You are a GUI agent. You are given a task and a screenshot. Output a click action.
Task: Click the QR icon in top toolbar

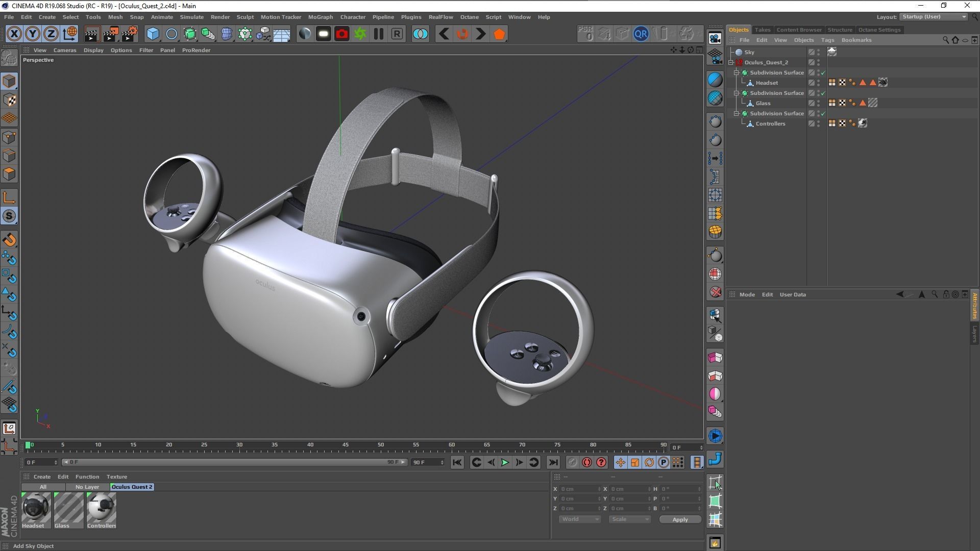[x=641, y=34]
